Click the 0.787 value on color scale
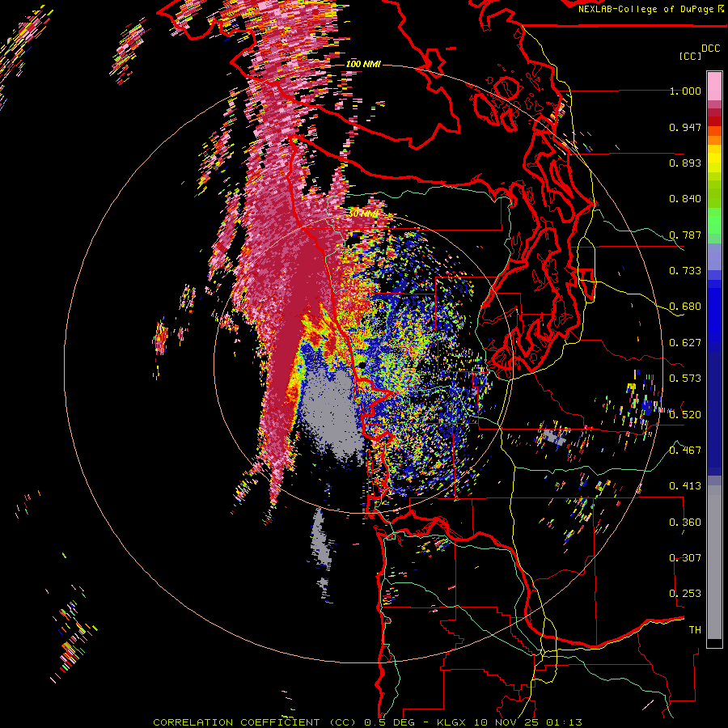This screenshot has width=728, height=728. [685, 235]
